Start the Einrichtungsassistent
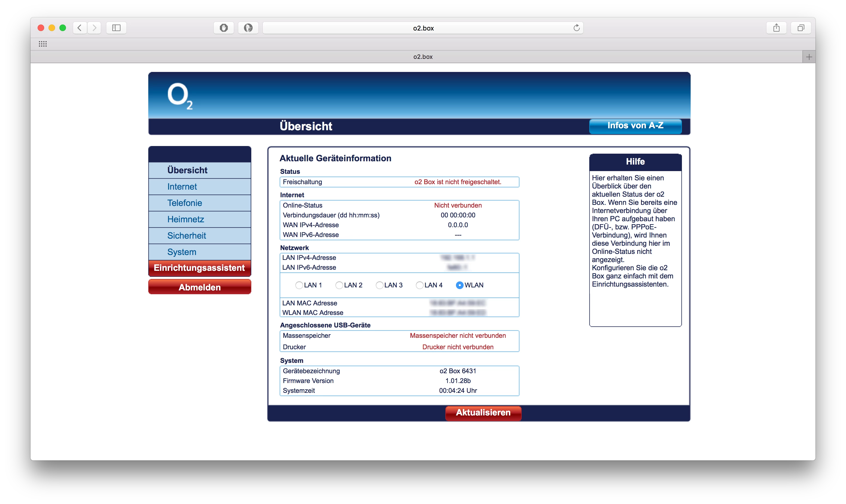 click(200, 268)
